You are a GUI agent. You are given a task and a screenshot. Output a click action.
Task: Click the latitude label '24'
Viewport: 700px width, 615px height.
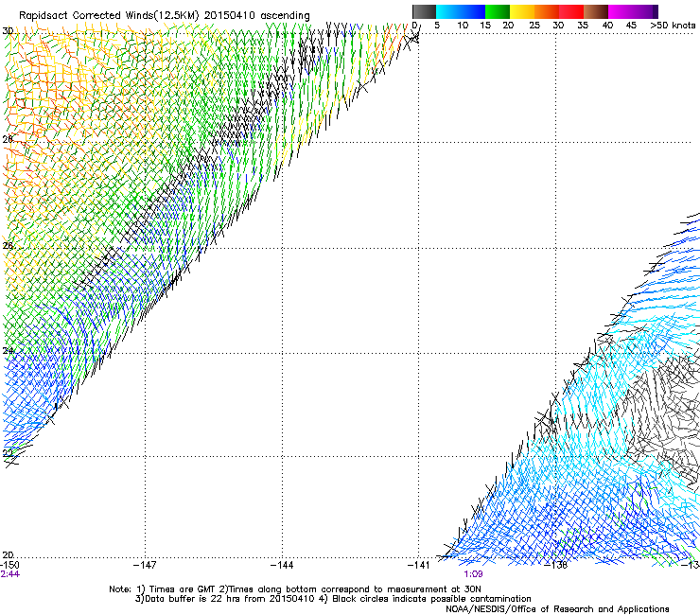[x=8, y=351]
